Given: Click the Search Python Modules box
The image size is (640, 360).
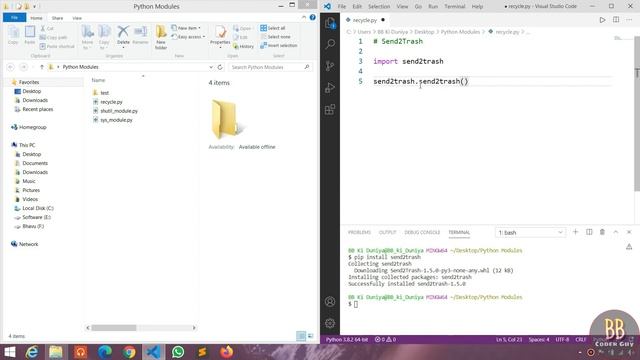Looking at the screenshot, I should tap(270, 67).
